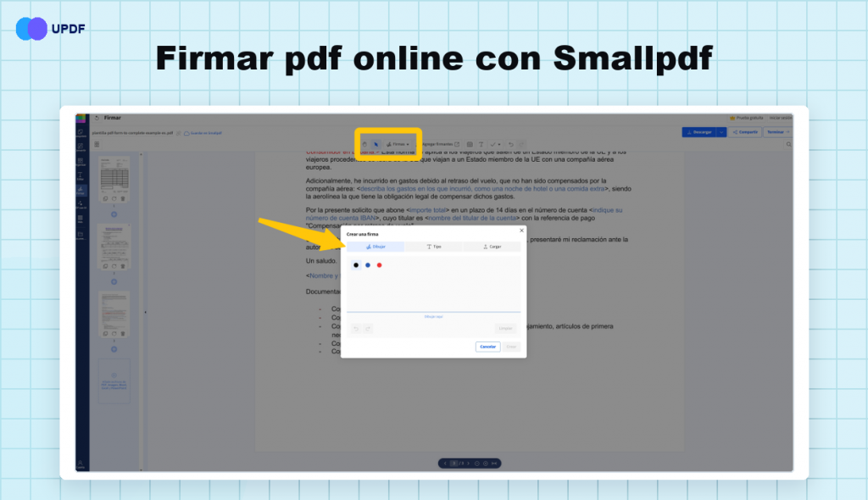Click the page number field

coord(454,464)
